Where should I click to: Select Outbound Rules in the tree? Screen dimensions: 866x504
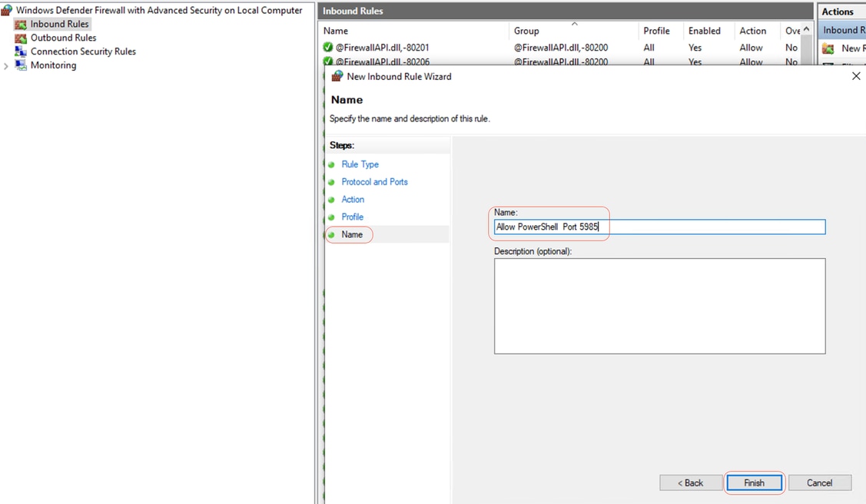point(64,38)
